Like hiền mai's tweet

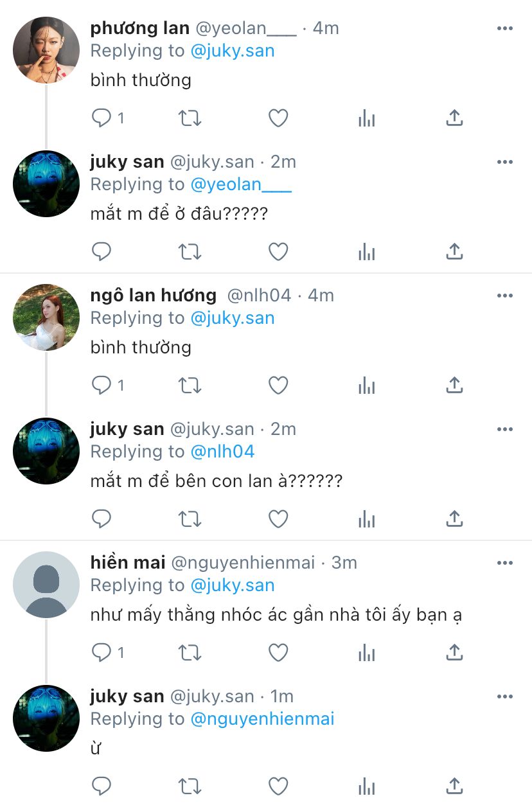[278, 653]
